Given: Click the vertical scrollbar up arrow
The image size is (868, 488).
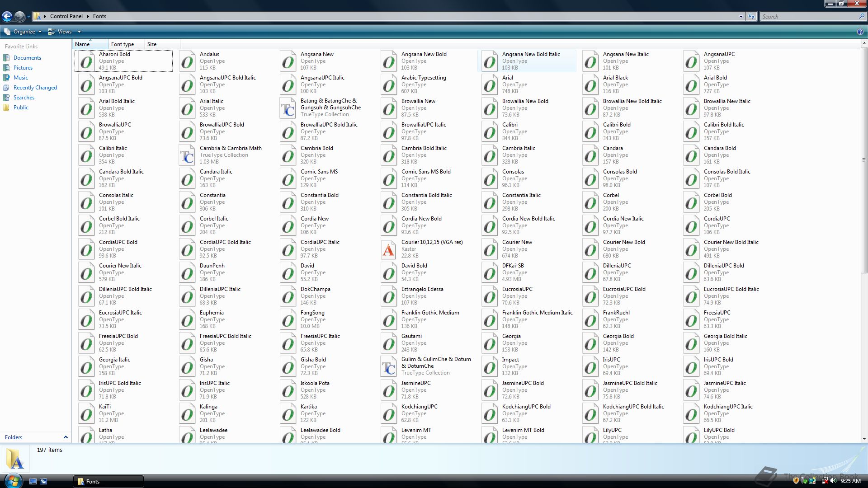Looking at the screenshot, I should [x=864, y=43].
